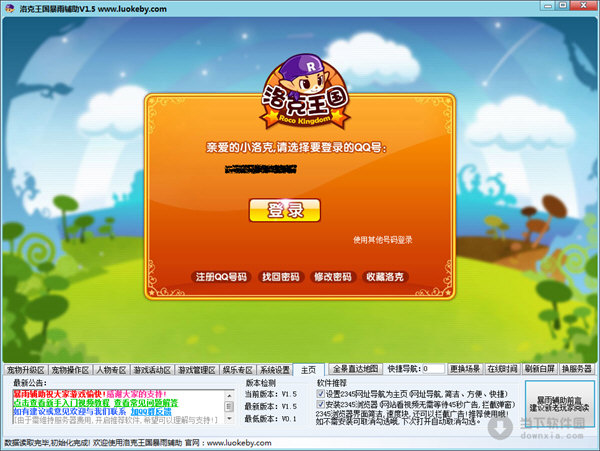Click the app icon in title bar
Viewport: 600px width, 451px height.
tap(10, 8)
